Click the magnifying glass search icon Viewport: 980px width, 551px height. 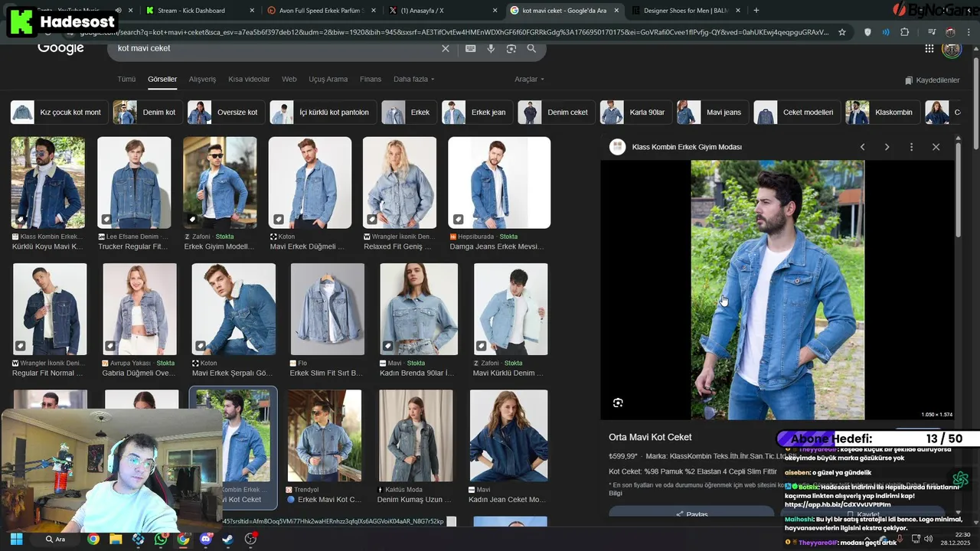coord(531,48)
